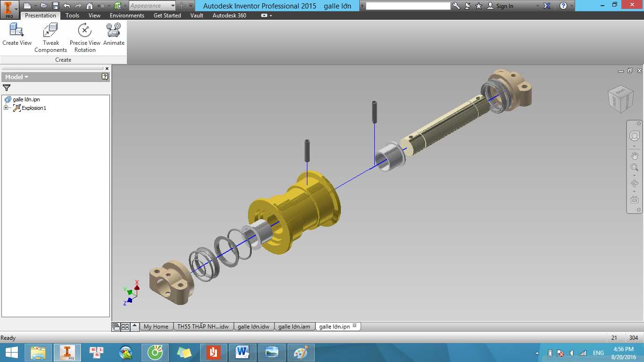The image size is (644, 362).
Task: Open Microsoft Word from taskbar
Action: coord(243,353)
